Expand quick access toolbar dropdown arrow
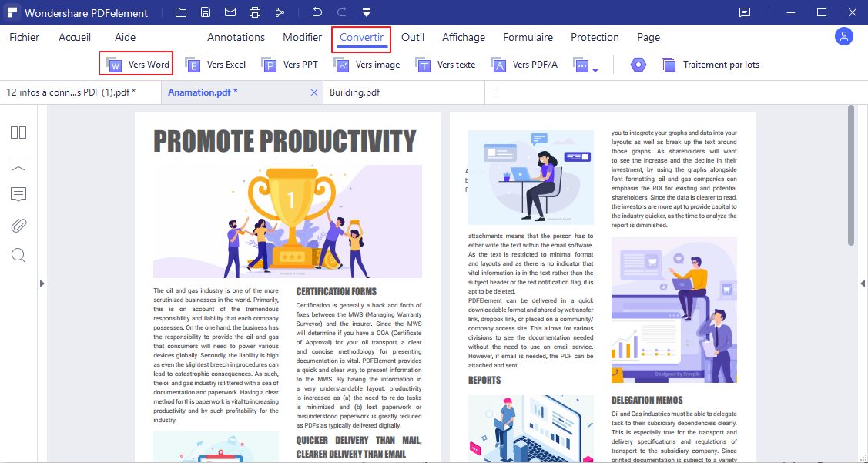This screenshot has width=868, height=463. (367, 13)
